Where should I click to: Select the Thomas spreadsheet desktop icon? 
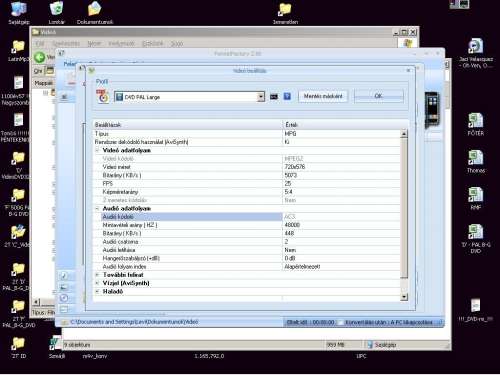click(x=476, y=162)
